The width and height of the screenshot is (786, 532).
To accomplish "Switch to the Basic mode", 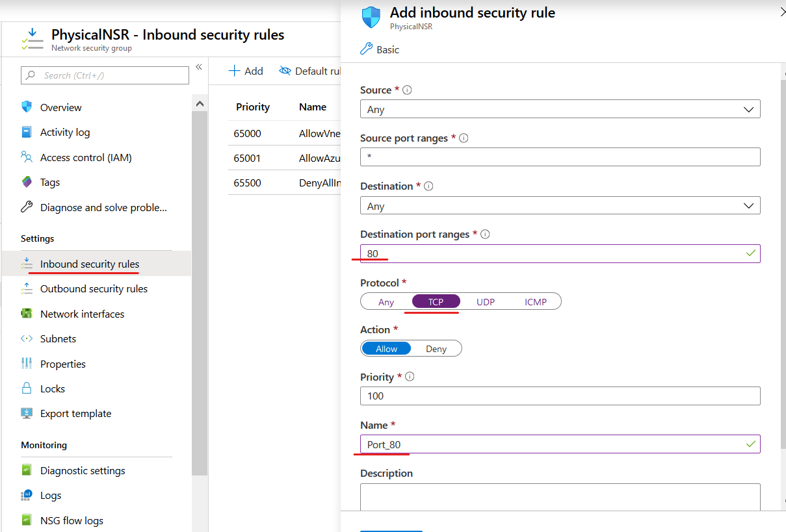I will [380, 49].
